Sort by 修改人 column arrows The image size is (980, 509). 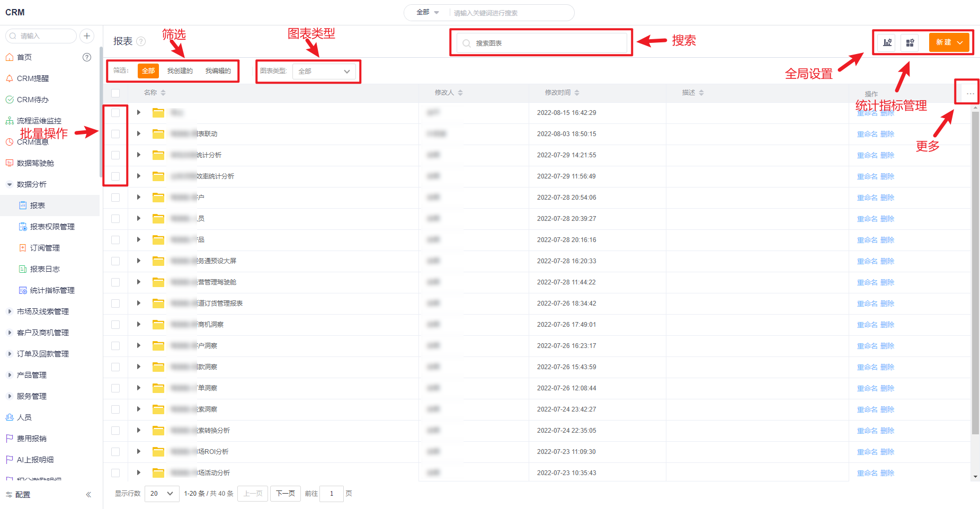click(x=460, y=93)
